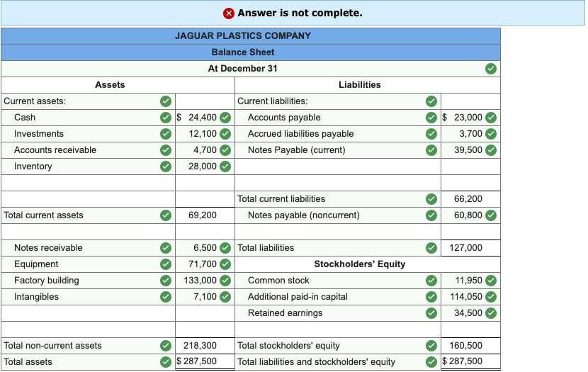Click check icon beside Notes Payable (current) label
Screen dimensions: 588x372
pyautogui.click(x=431, y=150)
